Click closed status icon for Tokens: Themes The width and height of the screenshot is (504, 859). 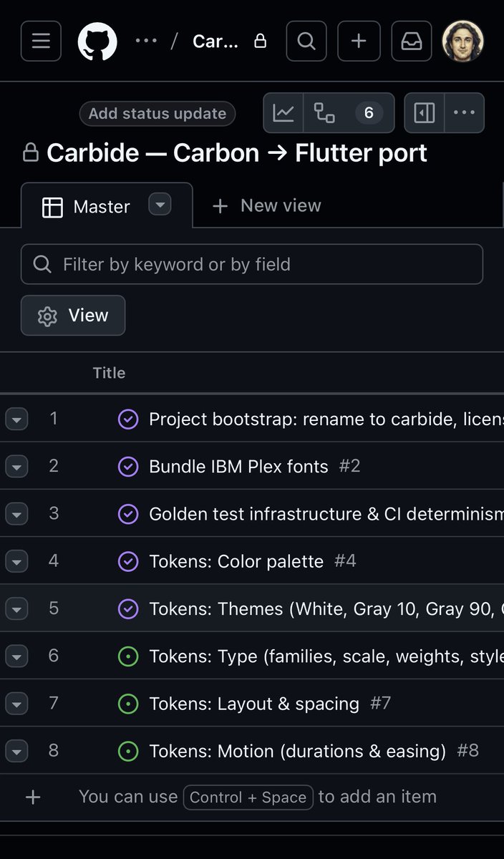click(x=127, y=608)
